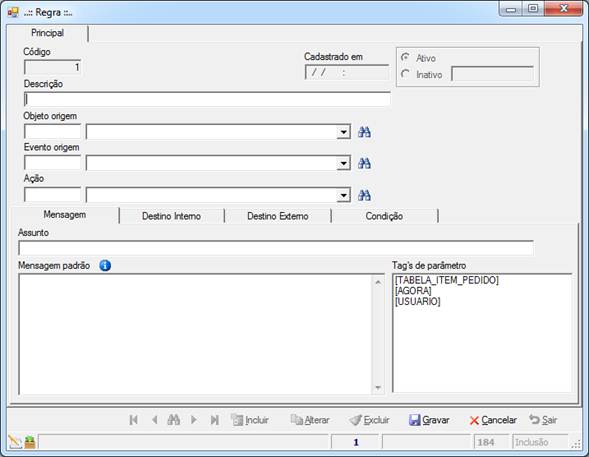Click the Mensagem padrão text area
589x457 pixels.
pyautogui.click(x=195, y=334)
